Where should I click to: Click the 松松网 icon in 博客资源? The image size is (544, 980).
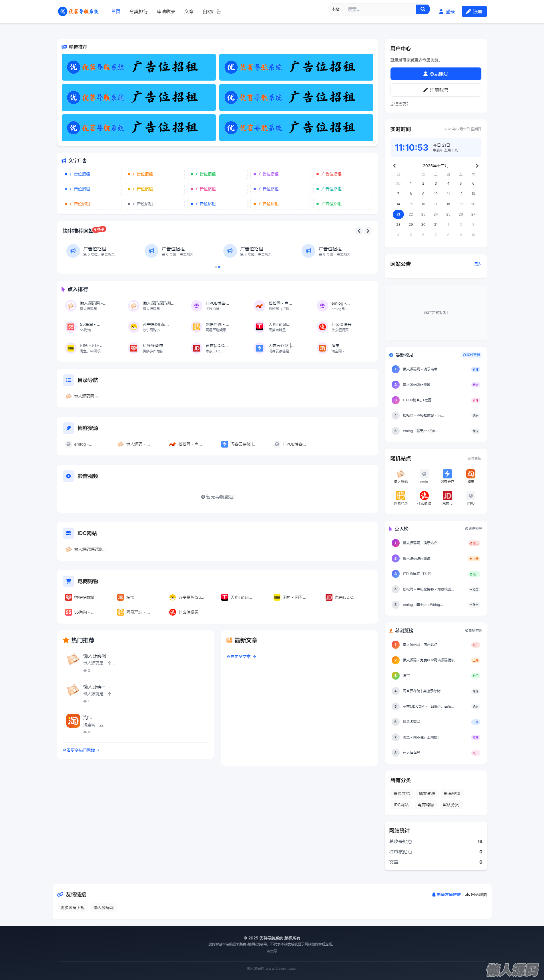click(172, 444)
